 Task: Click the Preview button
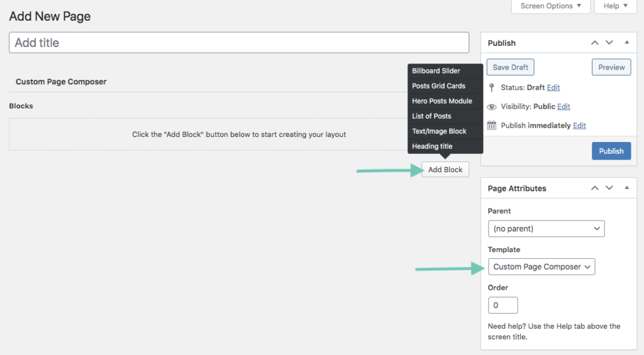click(611, 67)
